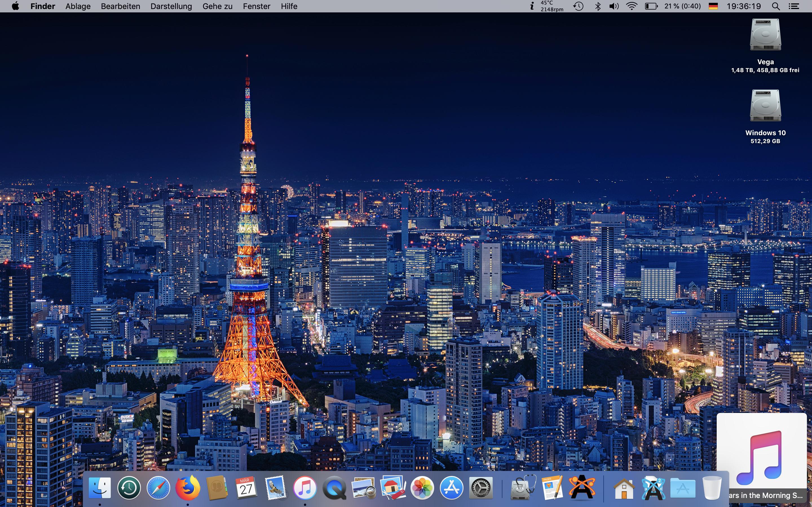Open Notification Center list icon
Viewport: 812px width, 507px height.
(794, 6)
